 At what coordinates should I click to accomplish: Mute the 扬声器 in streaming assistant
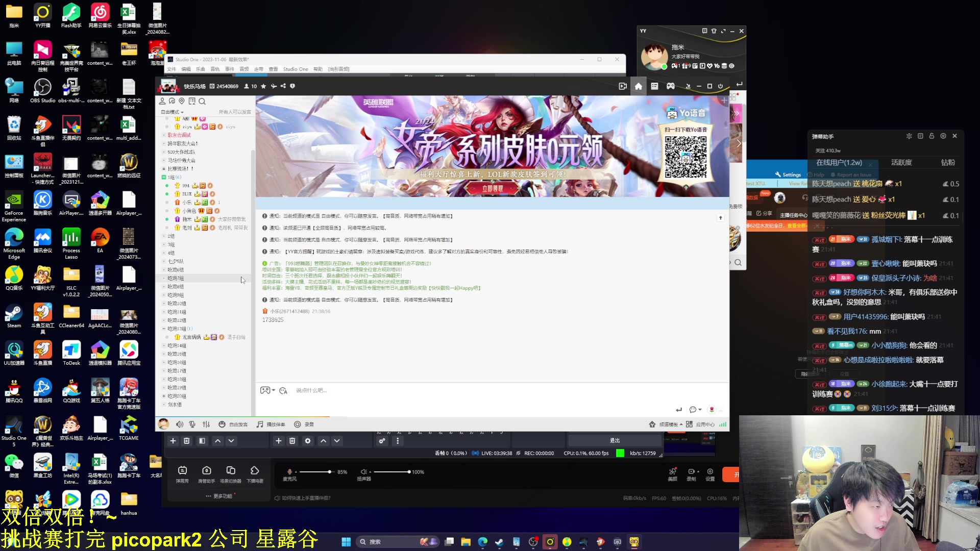point(363,471)
